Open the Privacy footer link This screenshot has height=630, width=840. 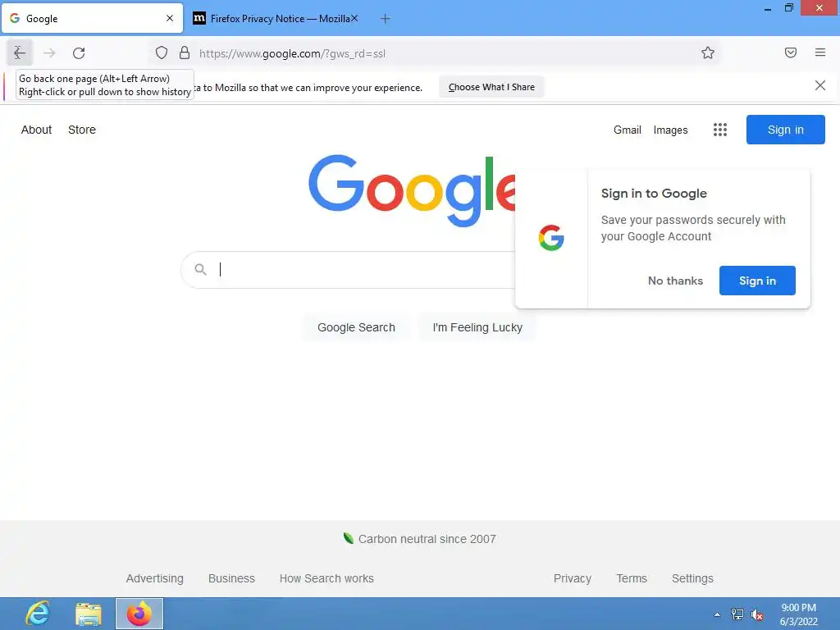572,578
